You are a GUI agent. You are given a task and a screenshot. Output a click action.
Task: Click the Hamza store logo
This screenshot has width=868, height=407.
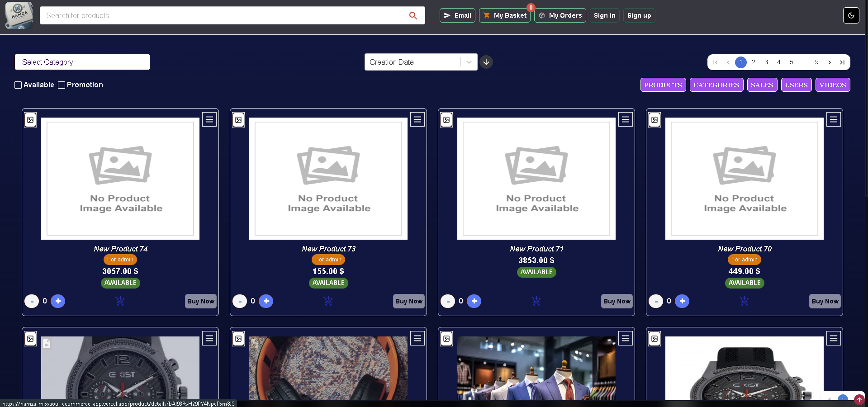click(x=19, y=15)
